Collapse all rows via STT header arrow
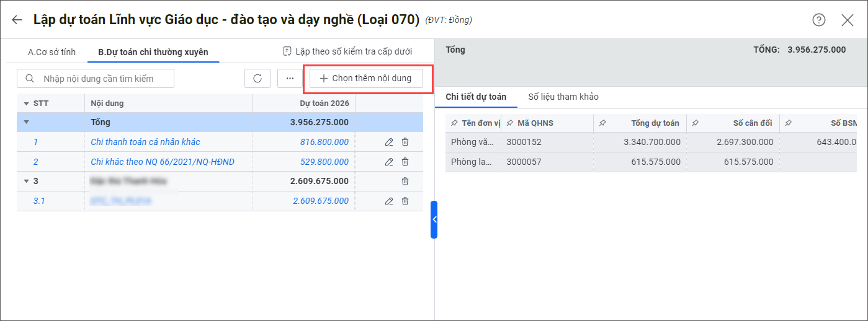This screenshot has height=321, width=868. click(x=26, y=103)
